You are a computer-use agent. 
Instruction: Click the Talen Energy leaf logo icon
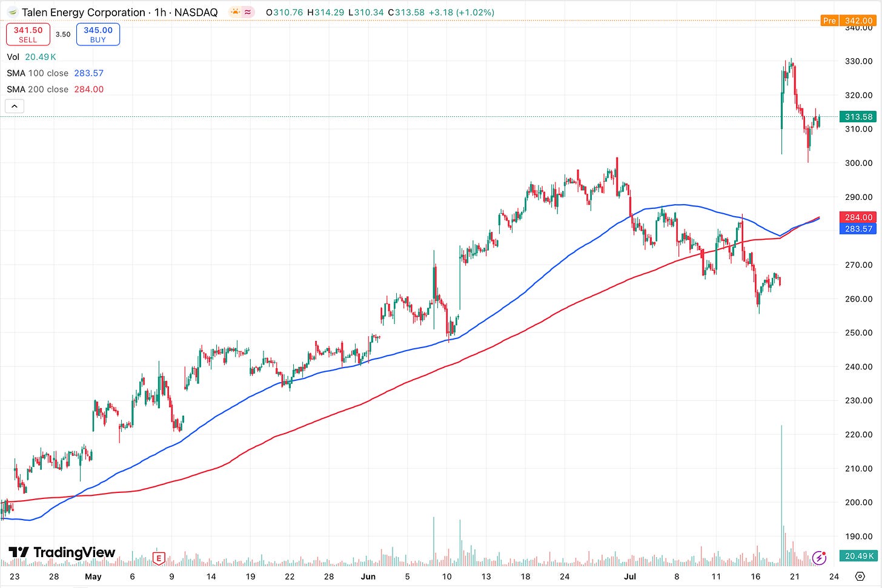point(12,12)
